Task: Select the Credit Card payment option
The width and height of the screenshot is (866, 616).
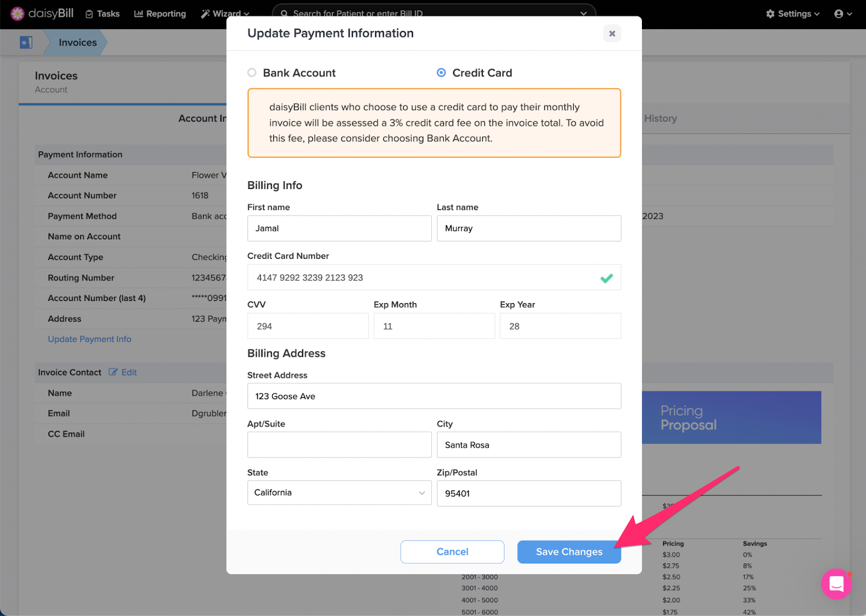Action: point(441,72)
